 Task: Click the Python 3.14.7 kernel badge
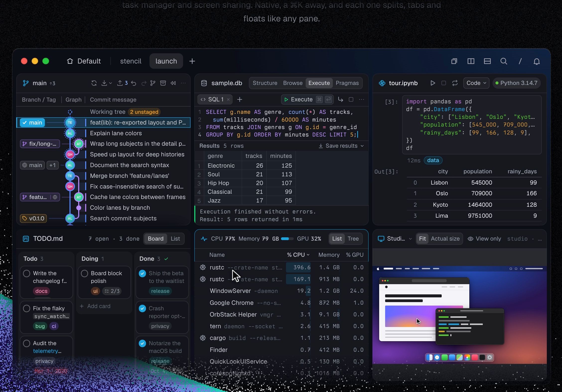[516, 83]
